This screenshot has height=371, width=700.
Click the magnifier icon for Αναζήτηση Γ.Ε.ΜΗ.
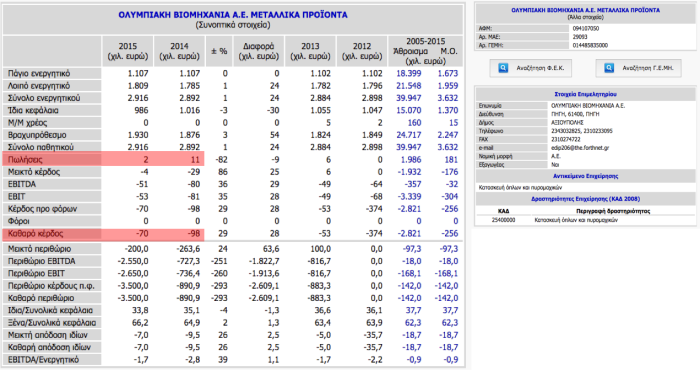click(x=609, y=68)
